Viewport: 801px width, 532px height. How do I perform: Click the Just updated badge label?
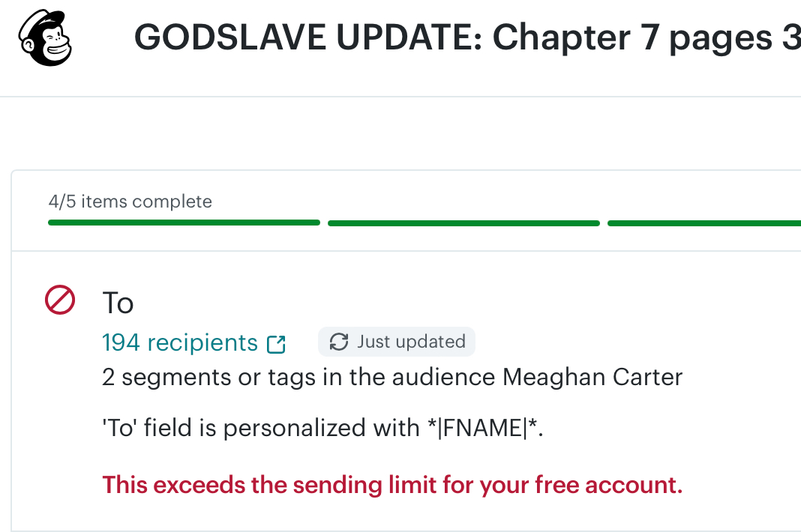pyautogui.click(x=411, y=342)
